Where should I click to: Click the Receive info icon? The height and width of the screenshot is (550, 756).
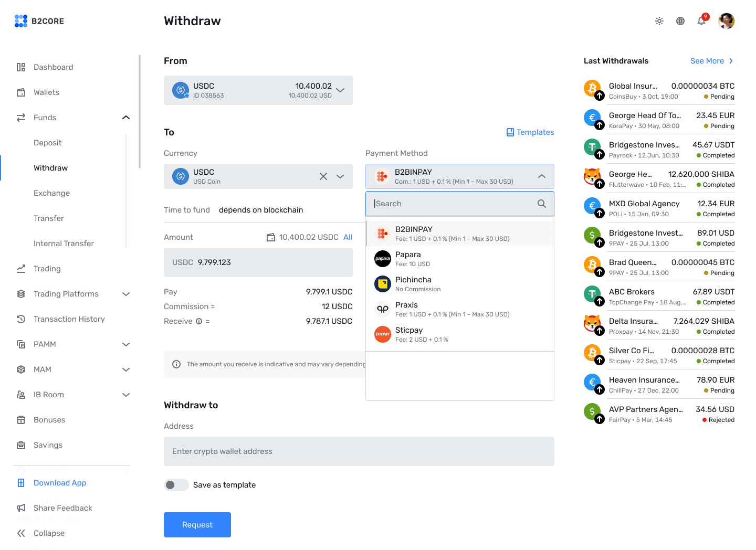(x=199, y=321)
